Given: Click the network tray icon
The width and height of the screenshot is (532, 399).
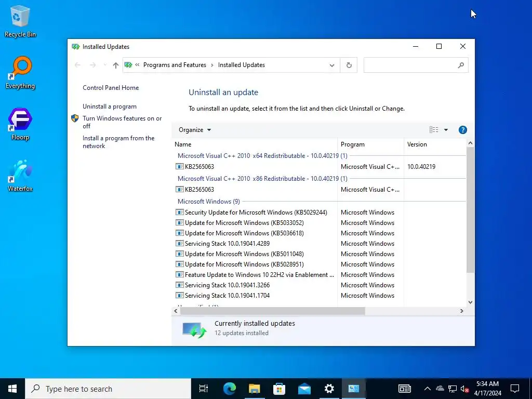Looking at the screenshot, I should point(453,389).
